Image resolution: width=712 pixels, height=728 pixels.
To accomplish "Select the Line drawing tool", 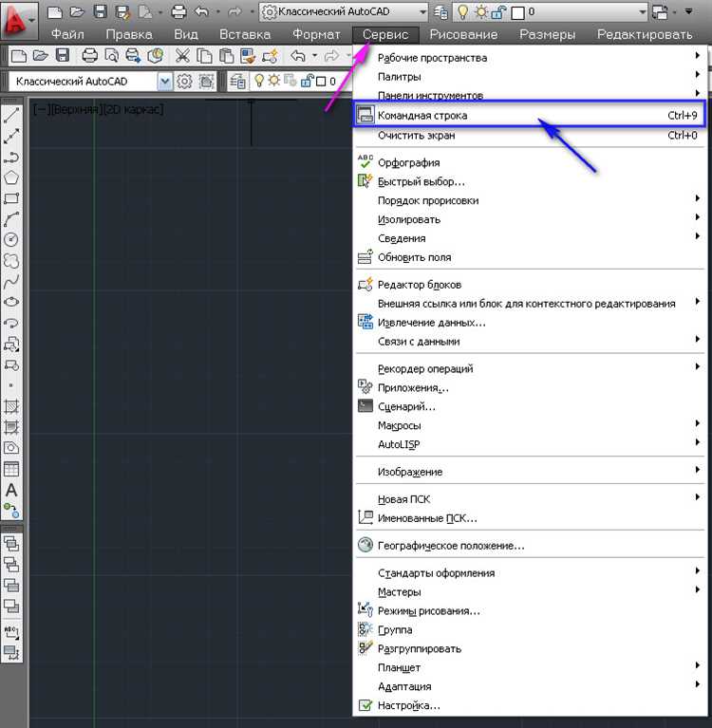I will click(x=11, y=115).
